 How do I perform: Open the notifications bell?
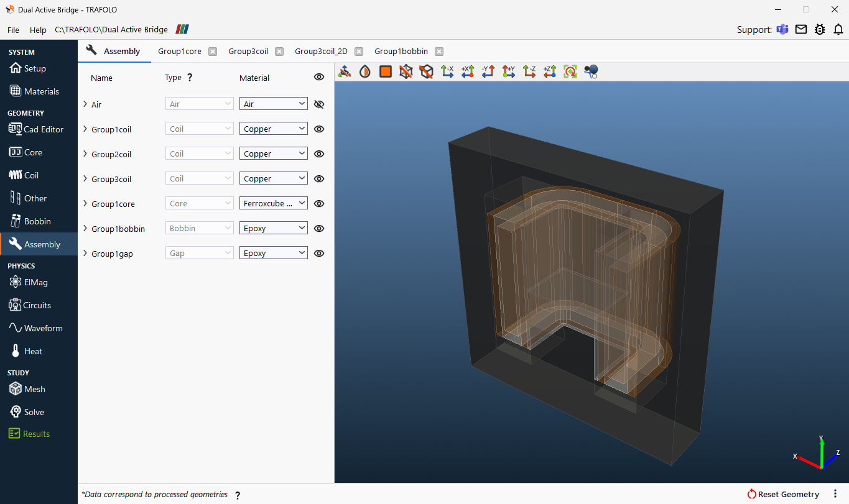(838, 29)
